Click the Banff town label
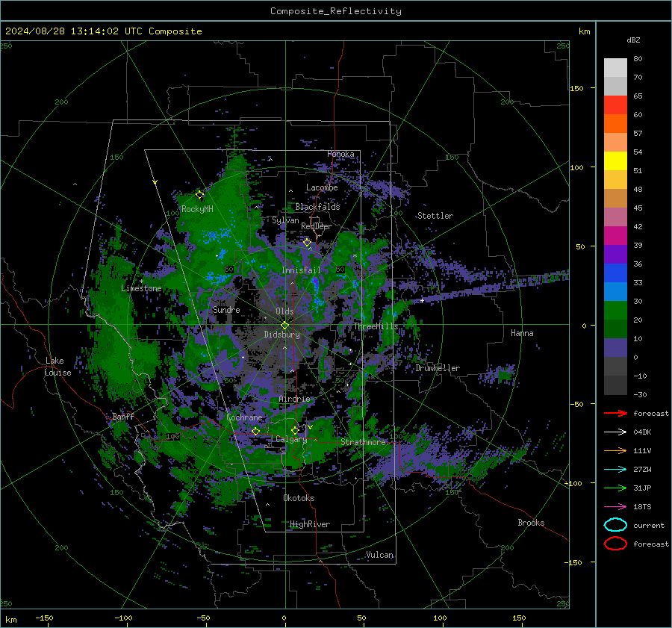This screenshot has width=672, height=628. point(123,417)
